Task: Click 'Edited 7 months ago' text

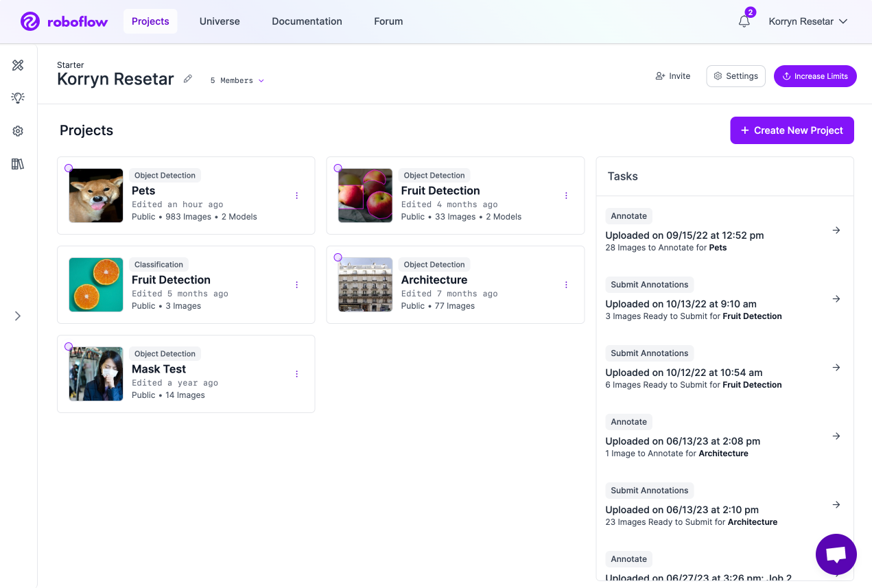Action: [x=449, y=294]
